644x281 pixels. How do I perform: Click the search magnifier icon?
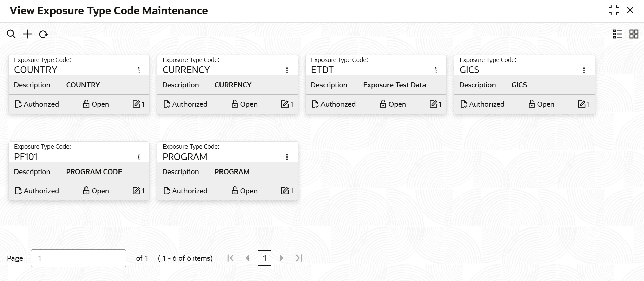coord(11,34)
